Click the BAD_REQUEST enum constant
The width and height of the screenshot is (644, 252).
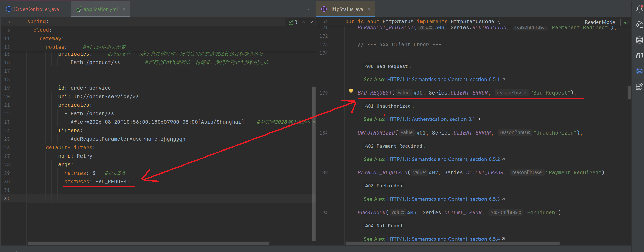coord(375,93)
